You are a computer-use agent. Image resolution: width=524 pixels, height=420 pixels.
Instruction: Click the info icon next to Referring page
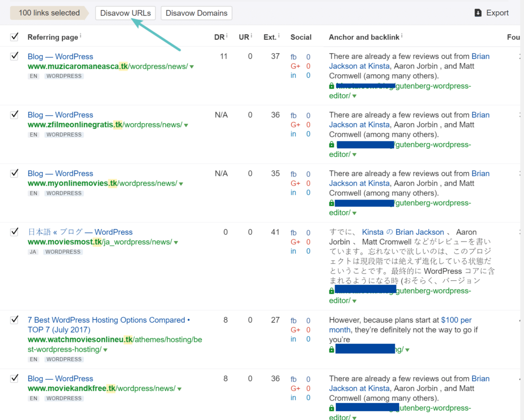click(81, 36)
